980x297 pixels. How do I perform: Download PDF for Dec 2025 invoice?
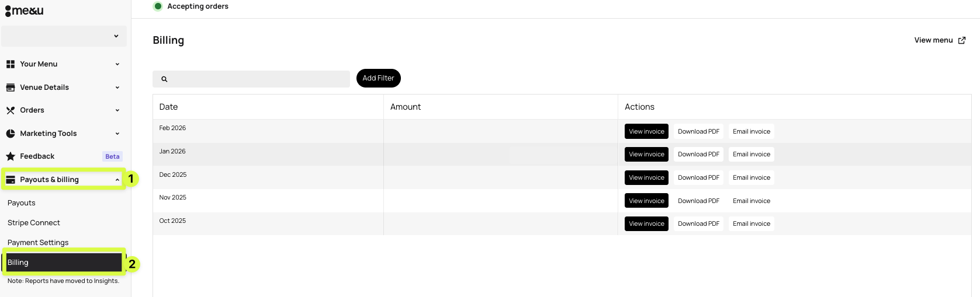coord(698,177)
